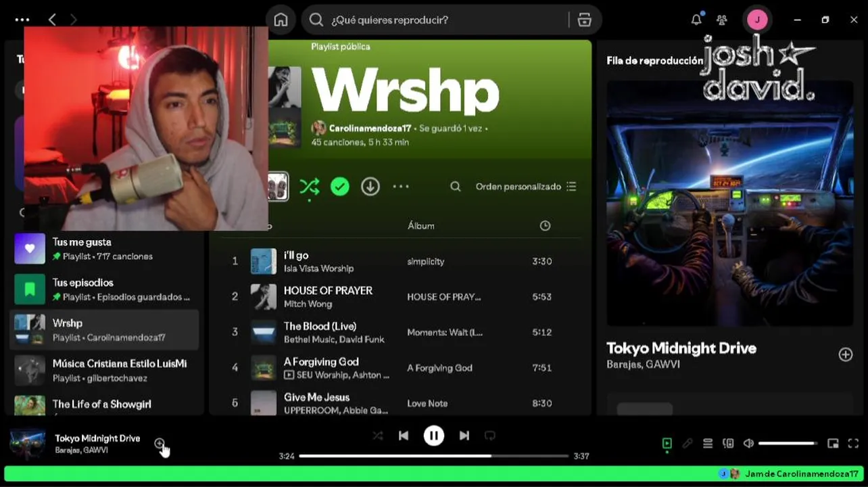Screen dimensions: 868x487
Task: Click Tokyo Midnight Drive cover in queue panel
Action: coord(730,203)
